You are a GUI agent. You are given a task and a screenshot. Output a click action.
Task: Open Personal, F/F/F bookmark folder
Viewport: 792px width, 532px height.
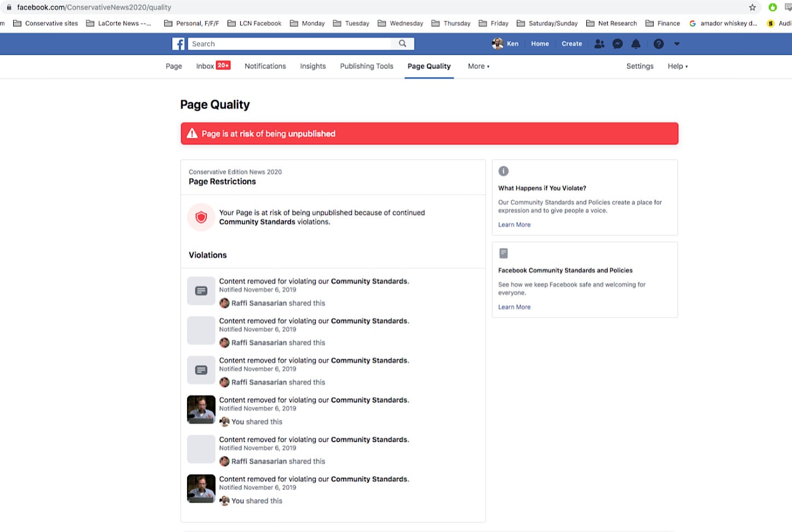pos(191,24)
